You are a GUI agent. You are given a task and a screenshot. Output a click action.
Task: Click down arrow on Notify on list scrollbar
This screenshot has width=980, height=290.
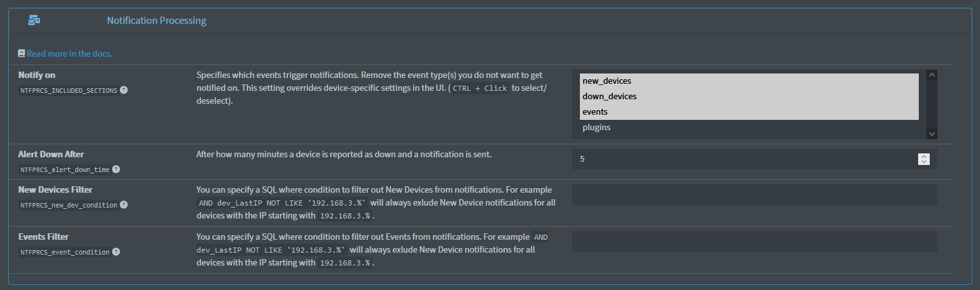[931, 133]
